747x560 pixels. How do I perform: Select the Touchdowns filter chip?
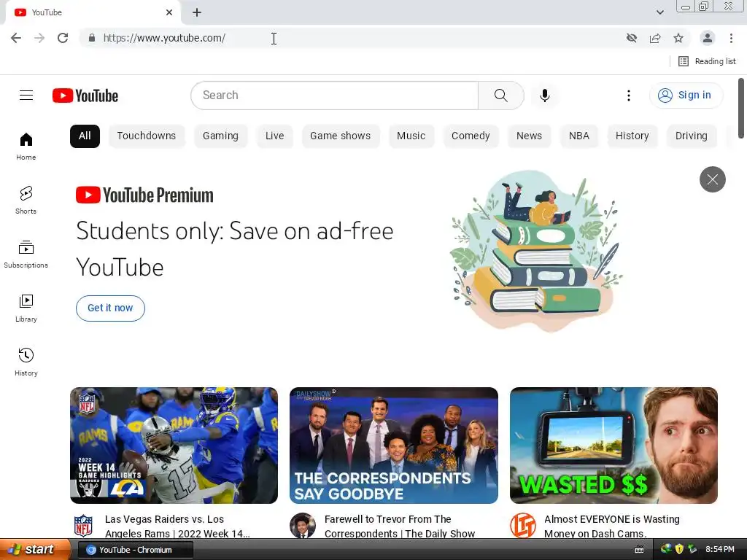coord(146,136)
